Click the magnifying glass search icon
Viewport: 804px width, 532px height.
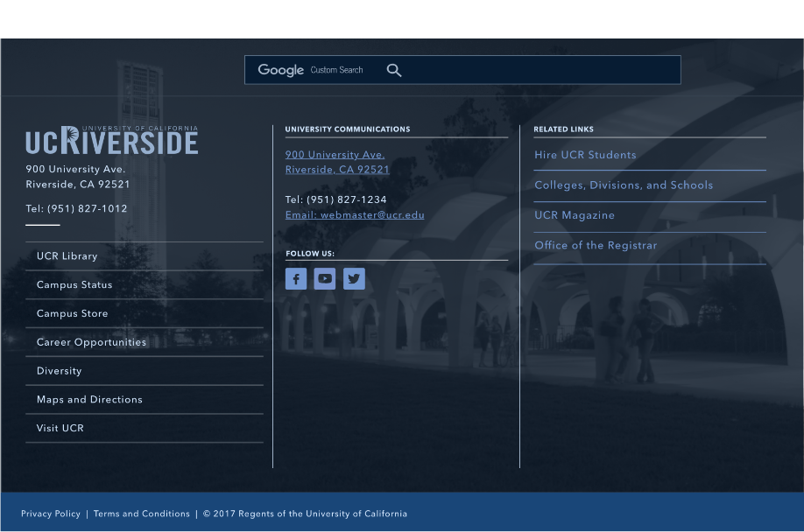click(x=394, y=70)
